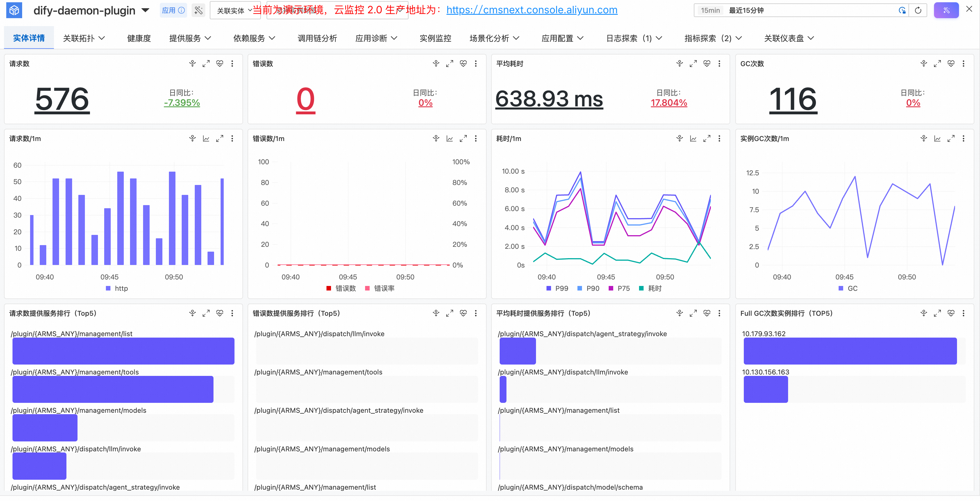Click the chart-type icon on 请求数/1m panel
Image resolution: width=980 pixels, height=501 pixels.
point(206,138)
